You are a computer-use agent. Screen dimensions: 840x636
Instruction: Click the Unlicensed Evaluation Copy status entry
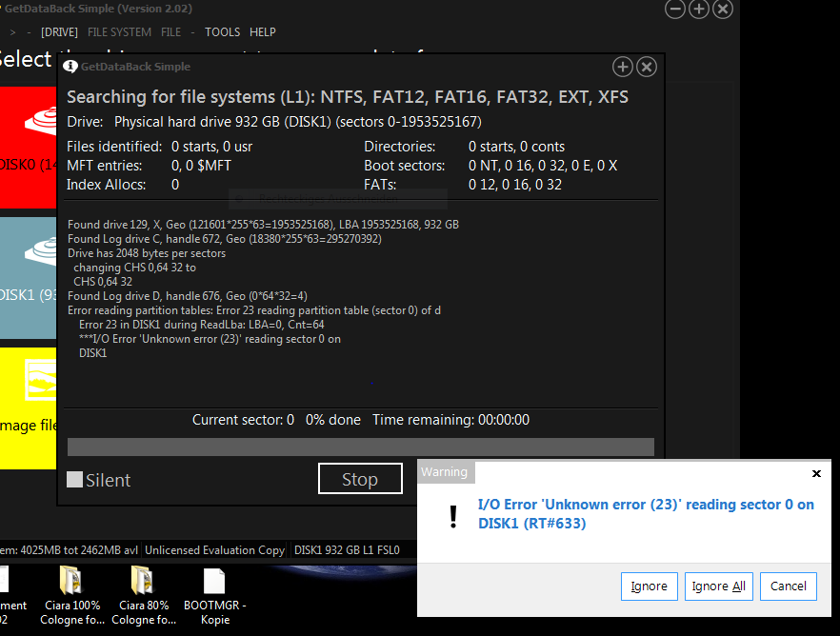coord(215,549)
